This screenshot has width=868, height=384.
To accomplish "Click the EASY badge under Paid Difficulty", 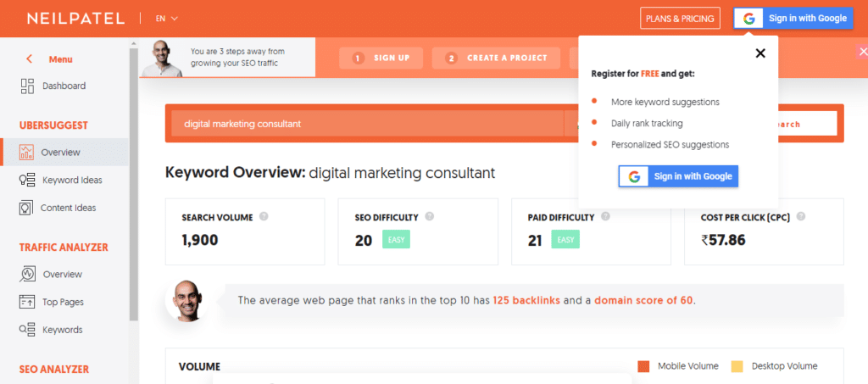I will [x=565, y=240].
